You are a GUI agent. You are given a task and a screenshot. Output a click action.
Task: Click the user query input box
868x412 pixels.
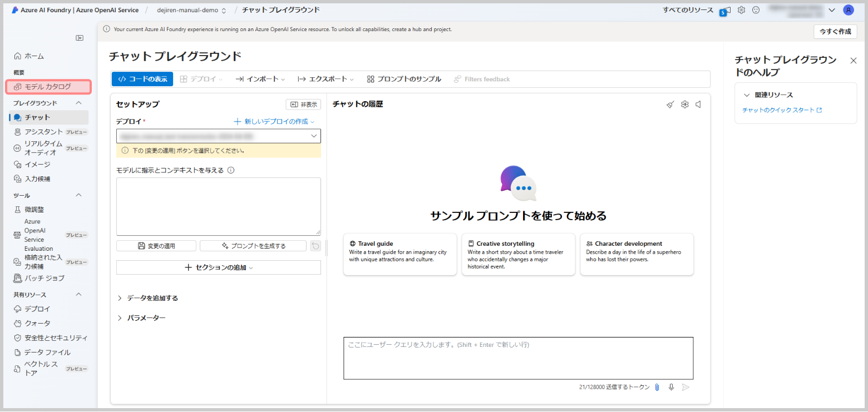pyautogui.click(x=519, y=358)
